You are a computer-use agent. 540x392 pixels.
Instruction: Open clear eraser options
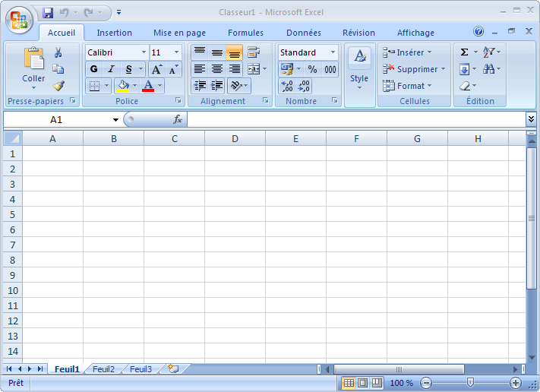tap(468, 86)
